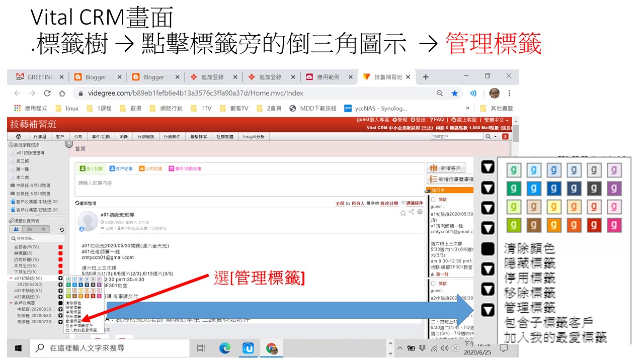This screenshot has height=362, width=644.
Task: Switch to the 客戶記事 tab
Action: tap(121, 168)
